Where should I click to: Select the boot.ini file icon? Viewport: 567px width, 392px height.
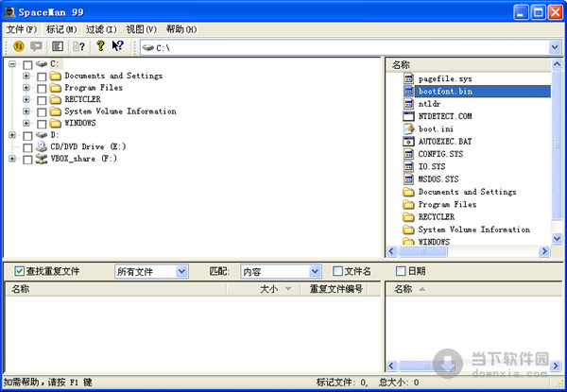click(408, 128)
